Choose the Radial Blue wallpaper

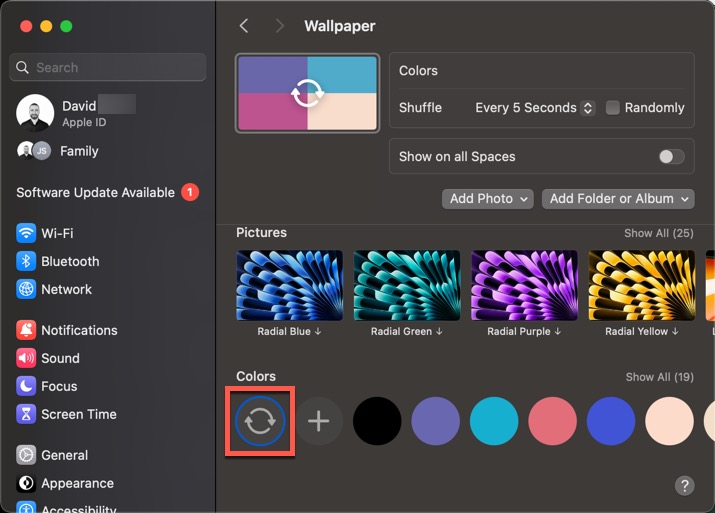coord(290,285)
